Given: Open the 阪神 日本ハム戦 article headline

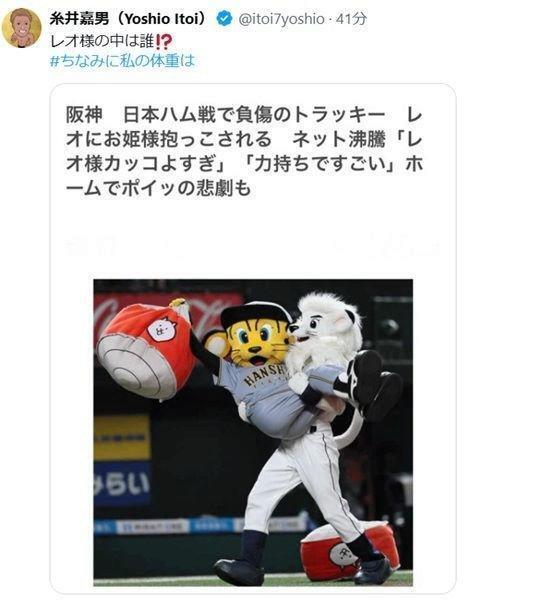Looking at the screenshot, I should coord(244,151).
